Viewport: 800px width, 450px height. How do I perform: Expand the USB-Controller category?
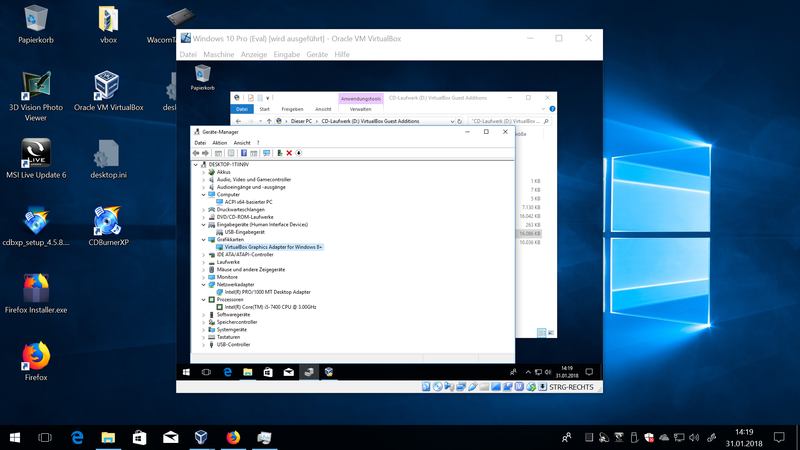point(204,345)
